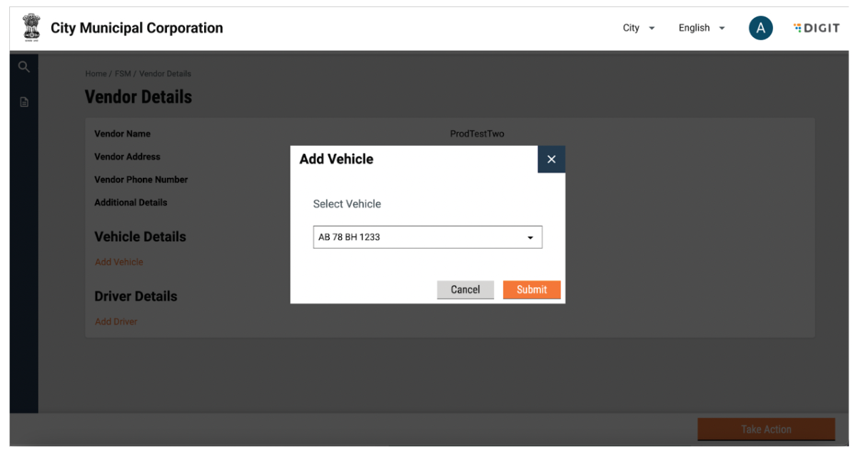Cancel the Add Vehicle dialog
868x453 pixels.
(x=465, y=289)
